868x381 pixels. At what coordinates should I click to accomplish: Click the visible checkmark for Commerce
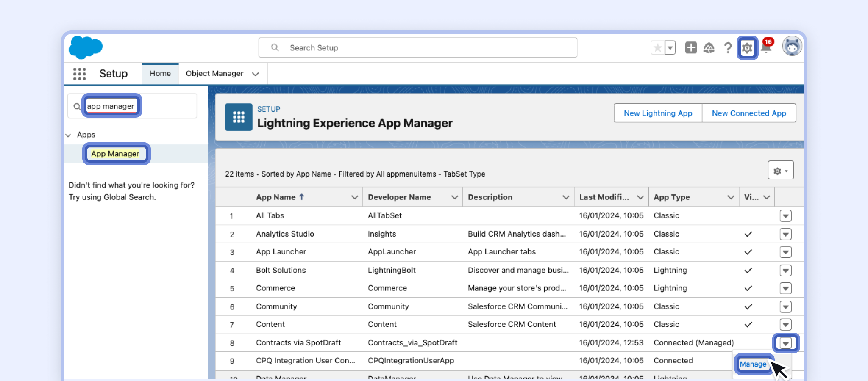tap(748, 288)
